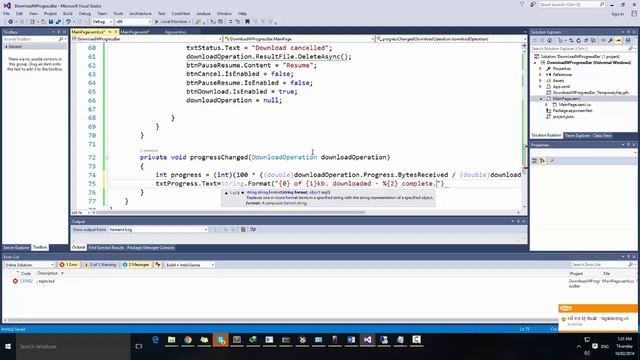Click the Navigate Backward toolbar icon

10,22
